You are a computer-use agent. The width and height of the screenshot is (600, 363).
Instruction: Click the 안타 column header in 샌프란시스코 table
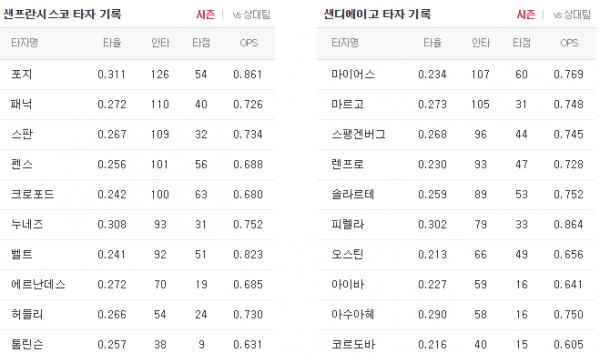(160, 42)
